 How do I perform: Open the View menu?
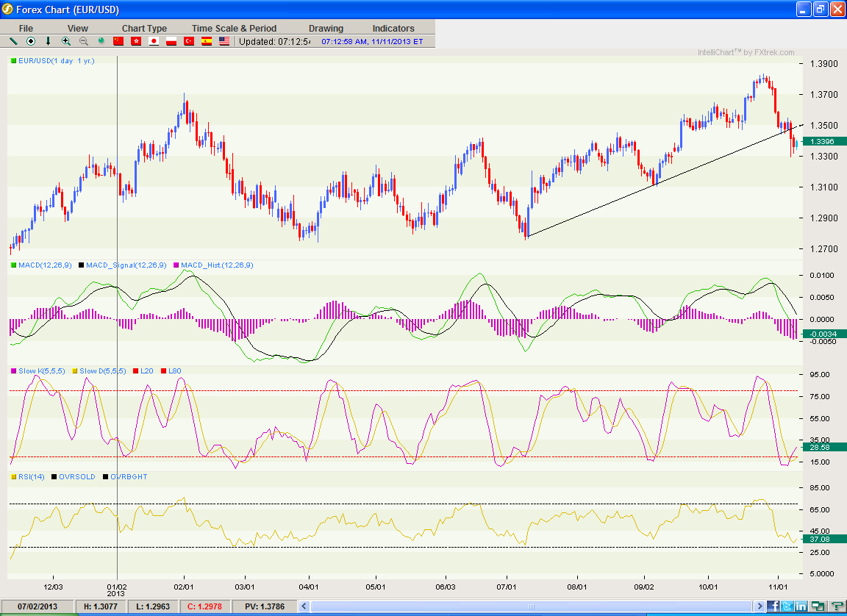coord(78,28)
